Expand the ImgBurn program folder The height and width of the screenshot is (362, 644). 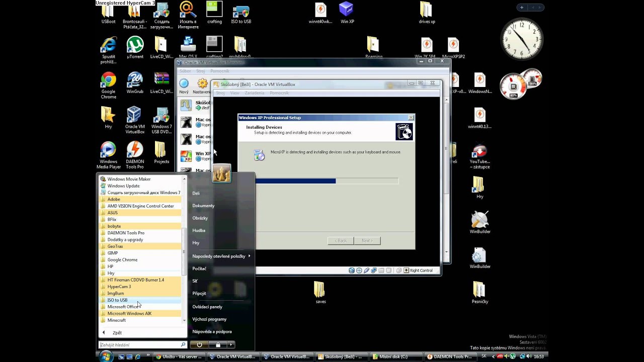tap(140, 293)
